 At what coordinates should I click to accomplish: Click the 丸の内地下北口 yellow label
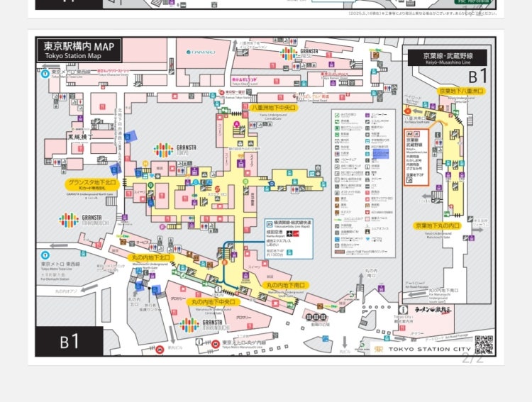coord(150,258)
